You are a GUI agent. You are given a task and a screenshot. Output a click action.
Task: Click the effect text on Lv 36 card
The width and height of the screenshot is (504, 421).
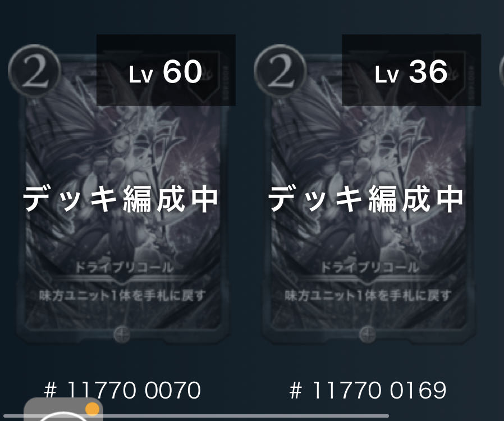point(368,295)
